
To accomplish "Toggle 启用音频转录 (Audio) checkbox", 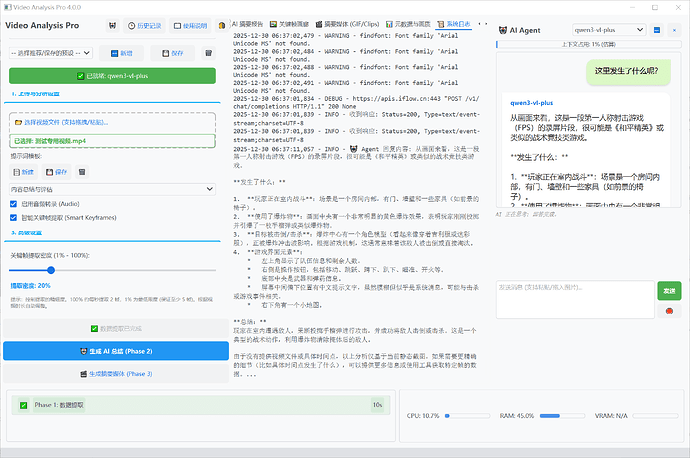I will [13, 204].
